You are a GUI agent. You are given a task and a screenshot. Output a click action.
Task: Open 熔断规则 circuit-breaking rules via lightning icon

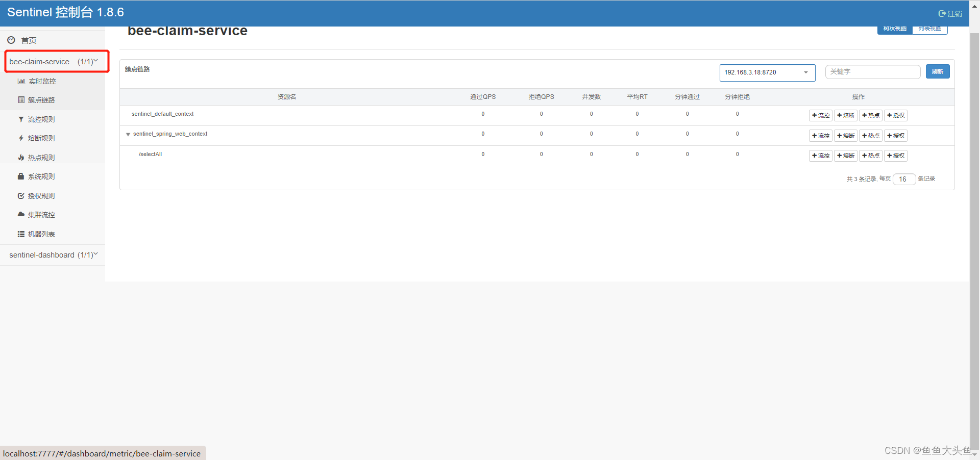21,138
